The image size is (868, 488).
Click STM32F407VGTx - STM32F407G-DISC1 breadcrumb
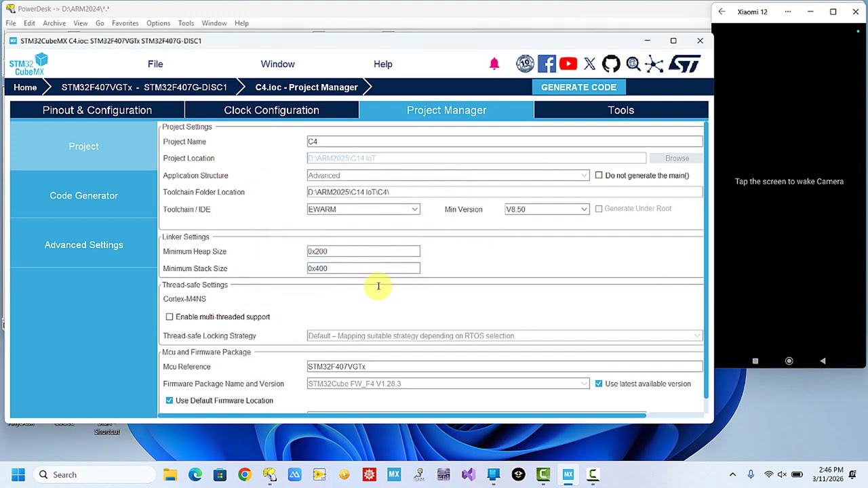coord(144,87)
